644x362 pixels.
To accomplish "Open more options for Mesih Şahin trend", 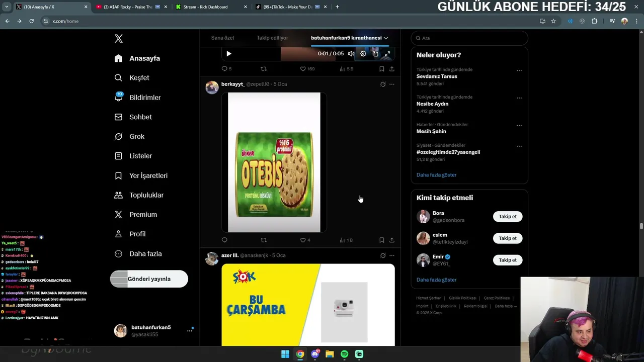I will (x=519, y=125).
